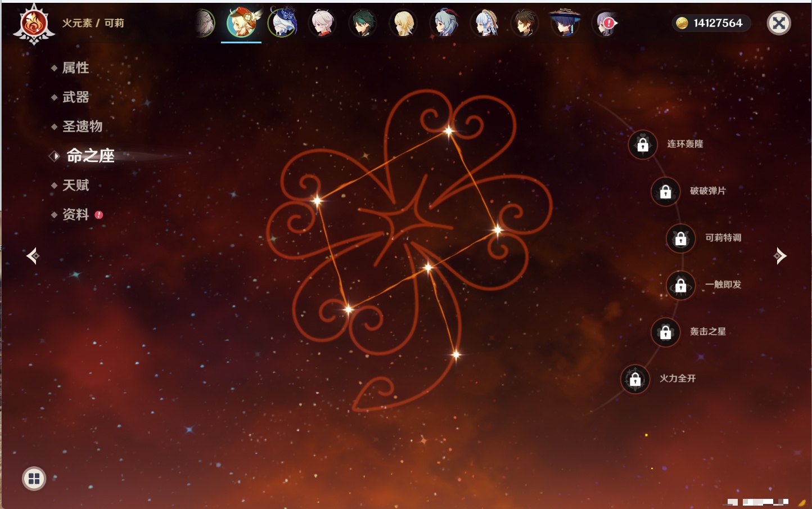Select the locked 轰击之星 constellation node
The height and width of the screenshot is (509, 812).
pos(665,332)
